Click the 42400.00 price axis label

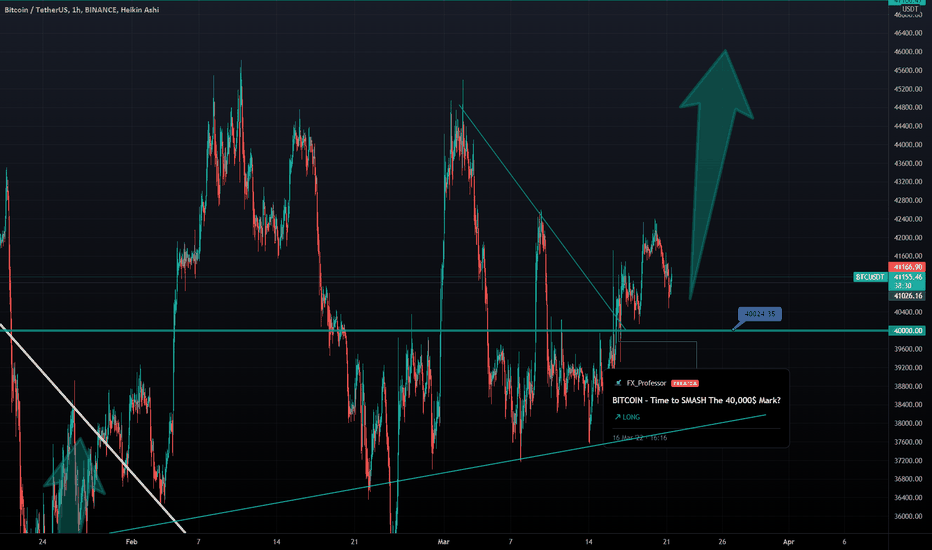[x=908, y=219]
